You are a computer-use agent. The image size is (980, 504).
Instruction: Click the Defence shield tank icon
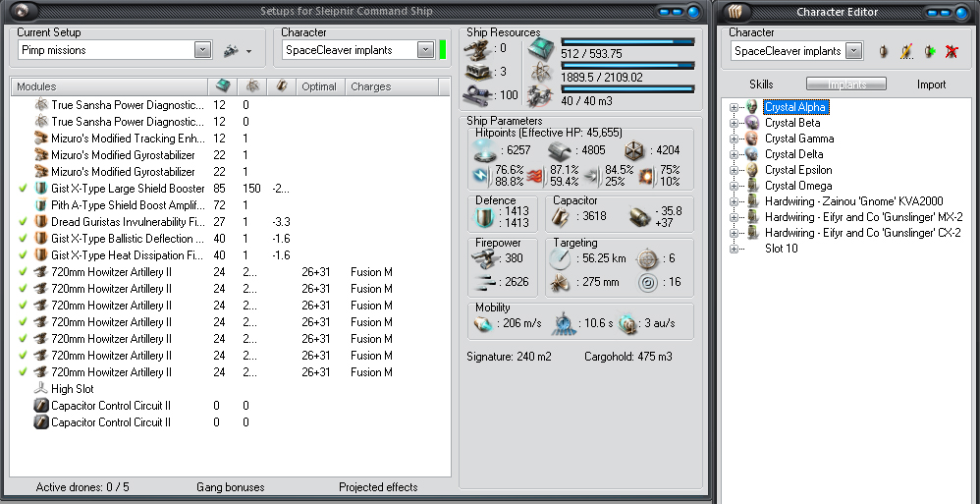486,217
